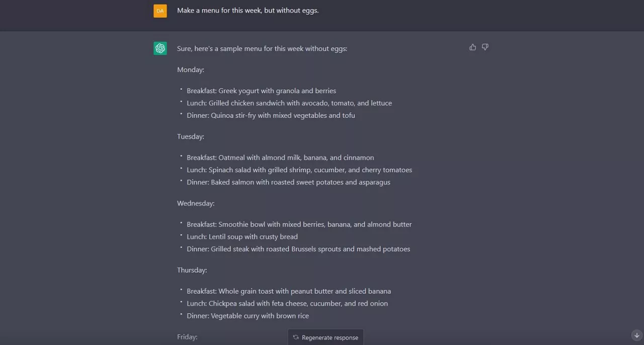The width and height of the screenshot is (644, 345).
Task: Click the thumbs up feedback icon
Action: 472,47
